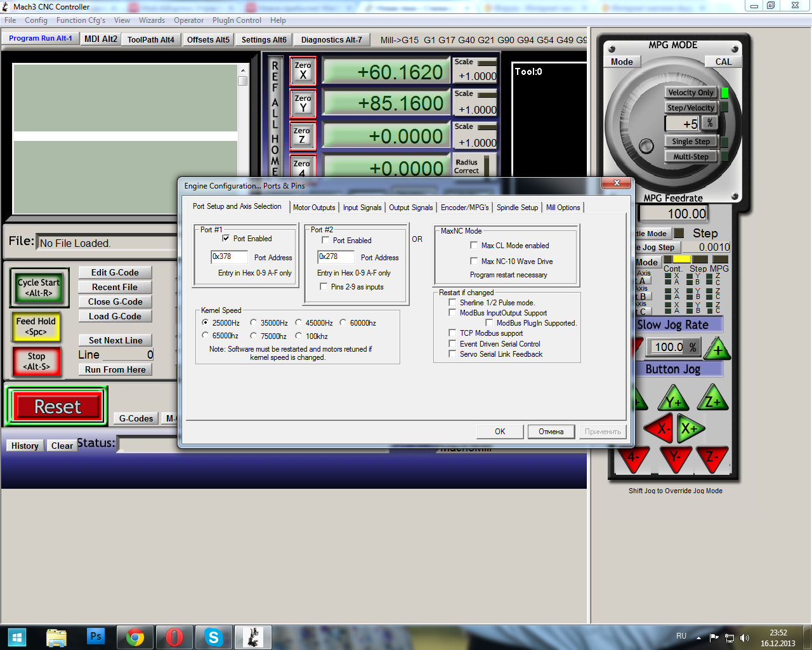Viewport: 812px width, 650px height.
Task: Increase slow jog rate with green plus
Action: pos(717,348)
